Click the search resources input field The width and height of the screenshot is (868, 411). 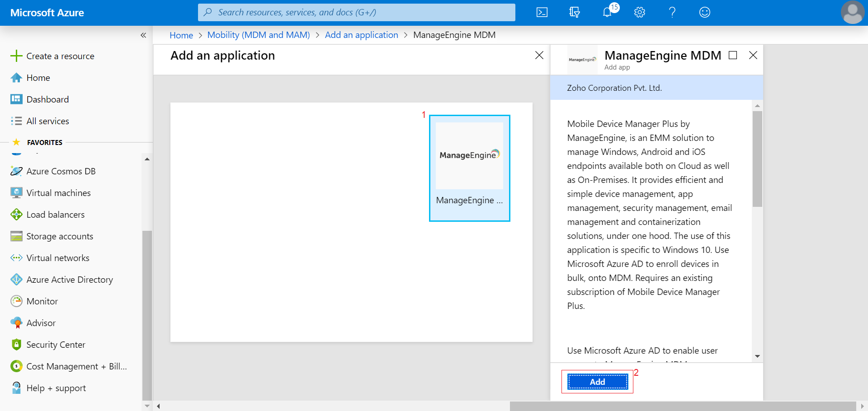tap(357, 12)
